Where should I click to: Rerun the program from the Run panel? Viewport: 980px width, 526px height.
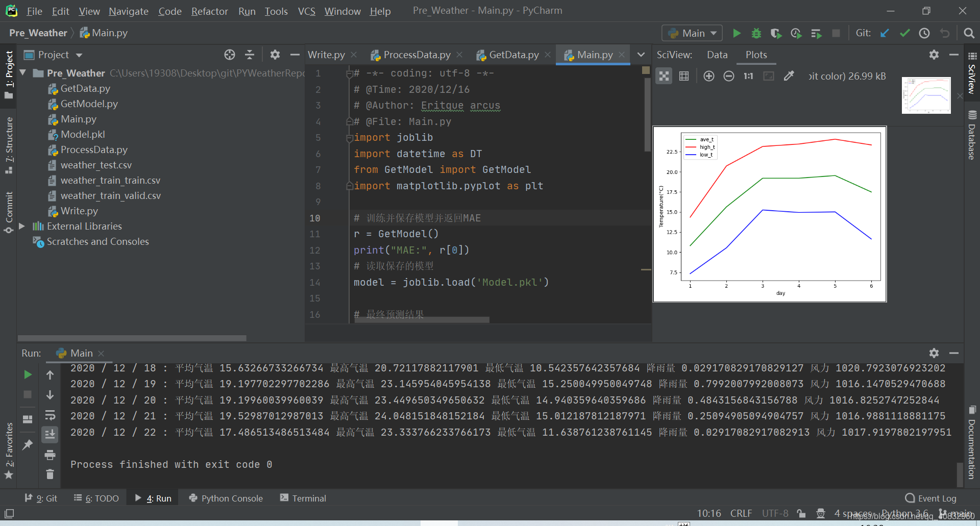coord(28,374)
